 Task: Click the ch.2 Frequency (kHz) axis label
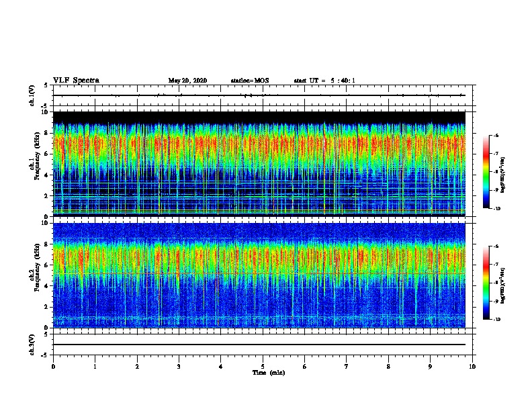click(x=35, y=267)
